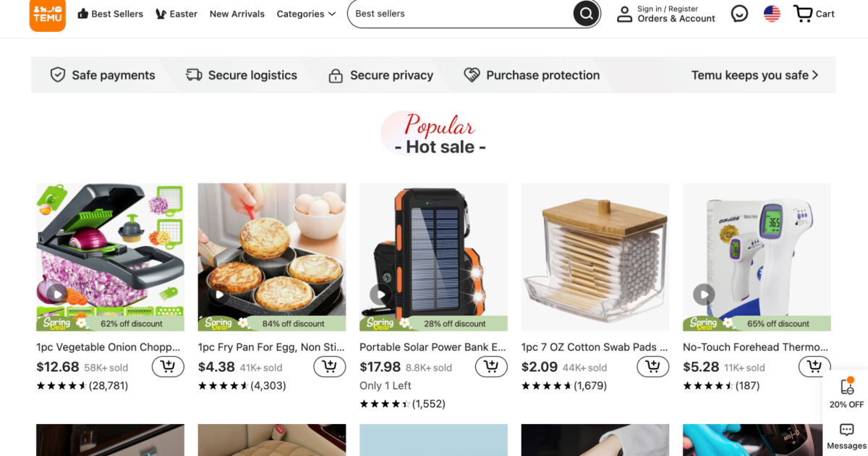Open the Messages floating button

pyautogui.click(x=846, y=436)
